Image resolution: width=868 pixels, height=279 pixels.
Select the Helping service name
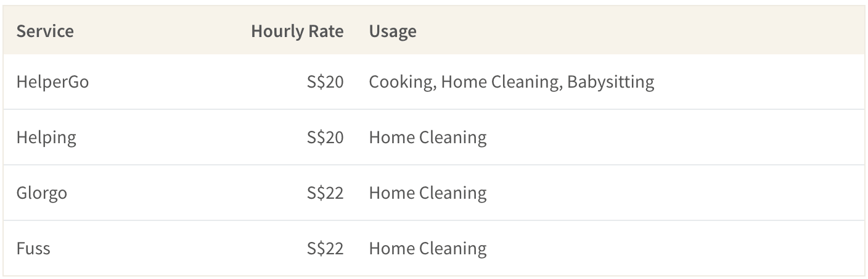coord(46,137)
